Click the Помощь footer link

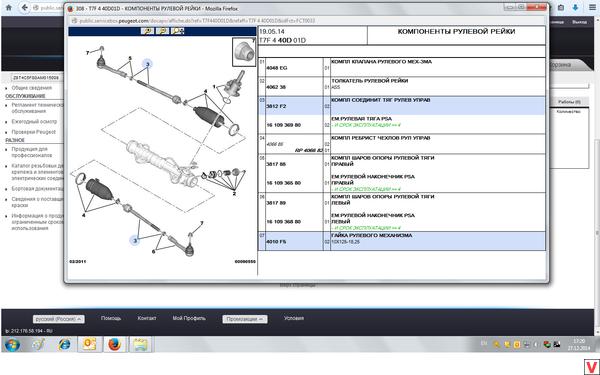(x=111, y=318)
